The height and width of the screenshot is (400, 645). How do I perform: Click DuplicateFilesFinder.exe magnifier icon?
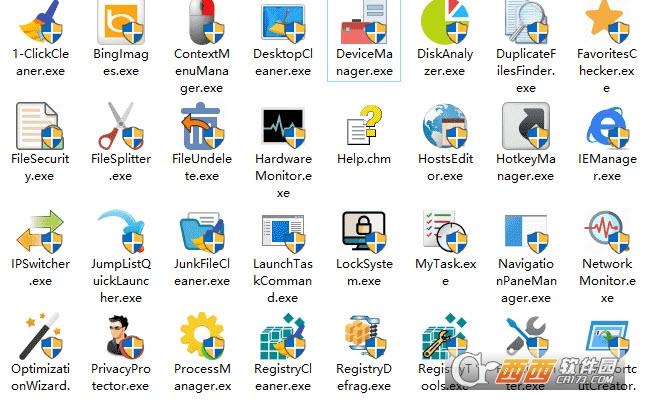pos(525,20)
